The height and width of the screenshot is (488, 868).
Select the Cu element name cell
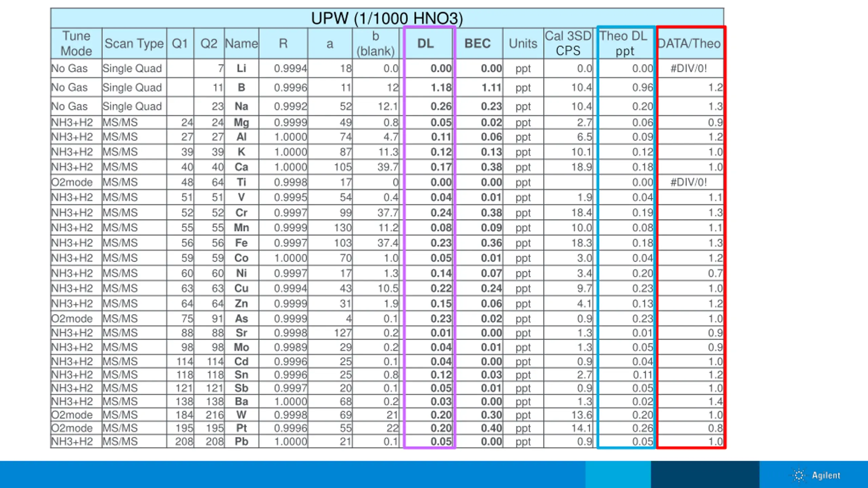coord(241,288)
